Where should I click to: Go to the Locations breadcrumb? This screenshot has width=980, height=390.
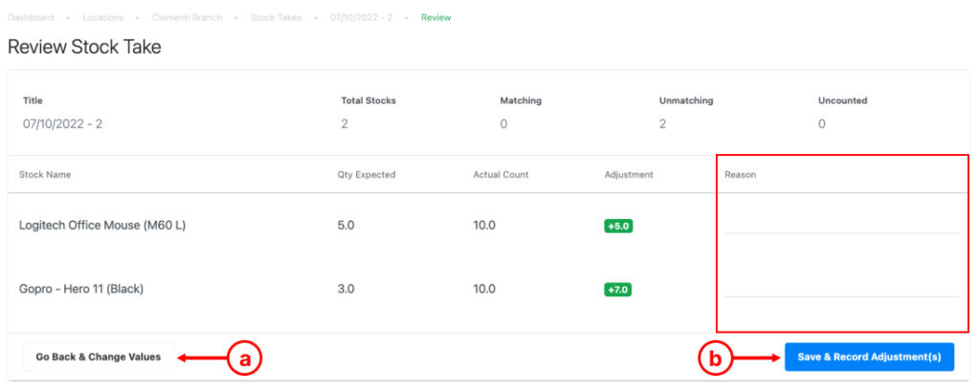[102, 17]
